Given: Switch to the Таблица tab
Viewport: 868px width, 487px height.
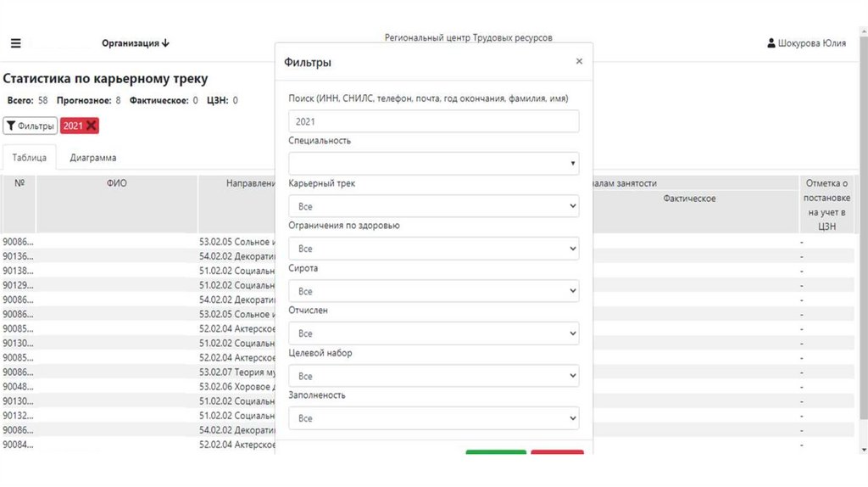Looking at the screenshot, I should click(30, 158).
